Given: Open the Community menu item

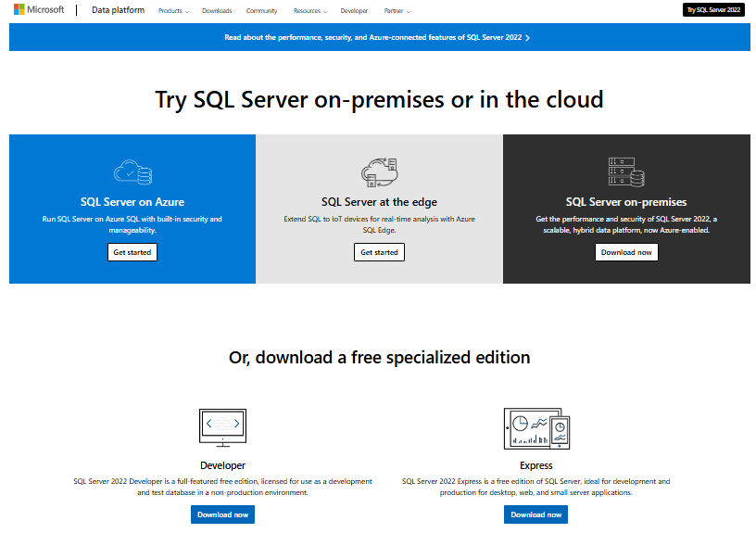Looking at the screenshot, I should coord(261,11).
